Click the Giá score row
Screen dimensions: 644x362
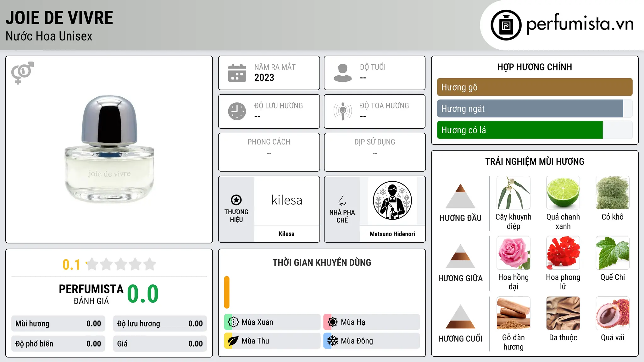click(160, 344)
